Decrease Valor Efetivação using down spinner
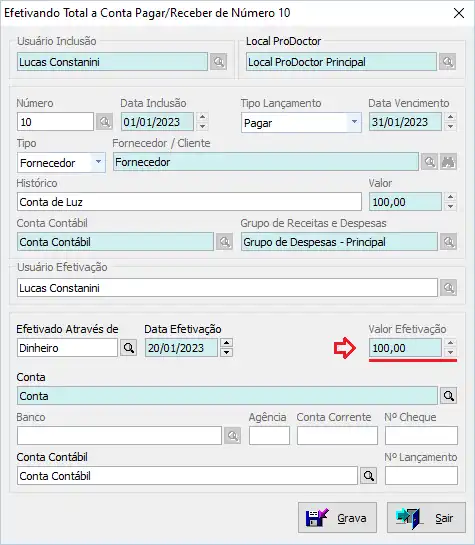The image size is (475, 545). (450, 352)
